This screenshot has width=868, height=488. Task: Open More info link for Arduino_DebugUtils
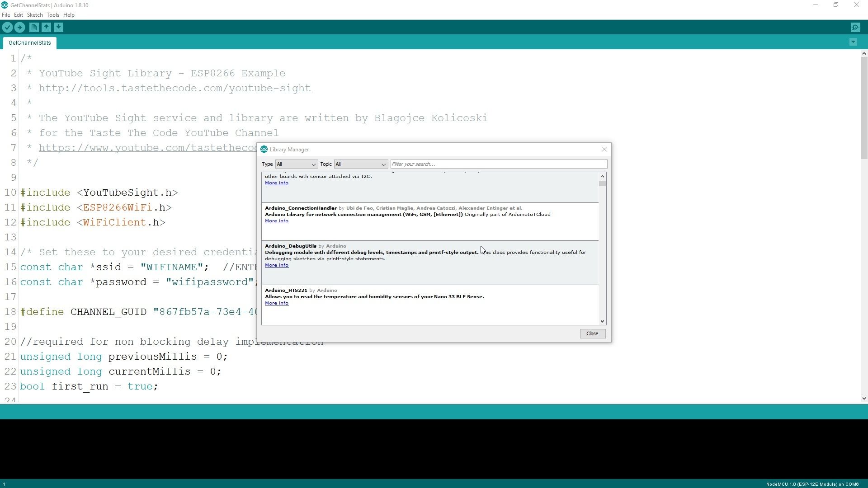pyautogui.click(x=277, y=265)
